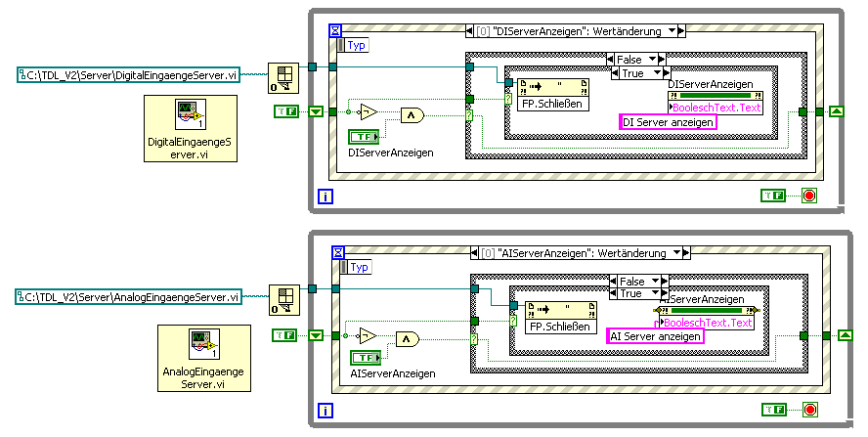Viewport: 868px width, 437px height.
Task: Select upper outer case selector terminal
Action: pos(469,115)
